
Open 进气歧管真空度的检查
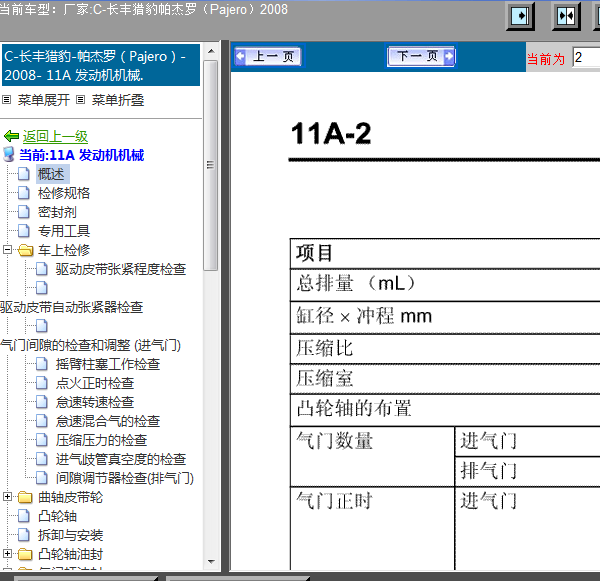[x=121, y=459]
